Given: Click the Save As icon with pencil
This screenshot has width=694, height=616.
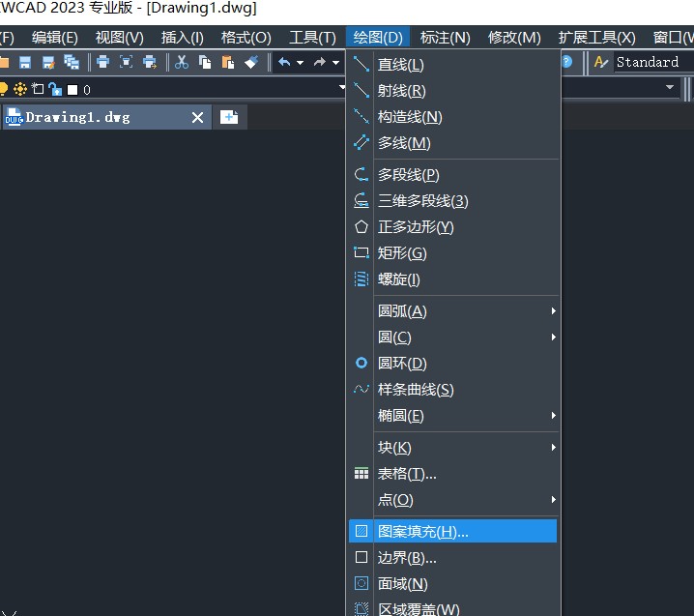Looking at the screenshot, I should tap(48, 63).
